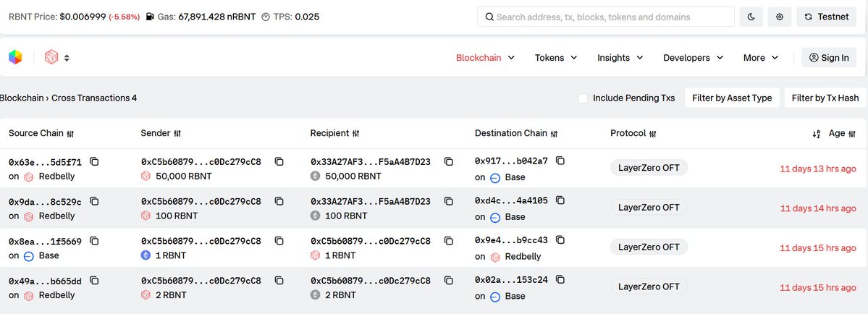Screen dimensions: 868x314
Task: Click the colorful cube logo icon
Action: (x=15, y=57)
